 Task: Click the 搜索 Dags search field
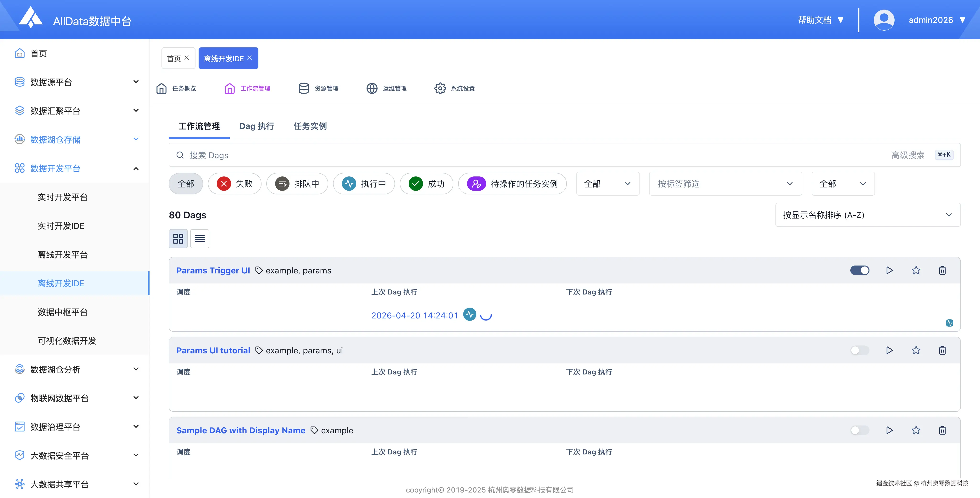(457, 155)
